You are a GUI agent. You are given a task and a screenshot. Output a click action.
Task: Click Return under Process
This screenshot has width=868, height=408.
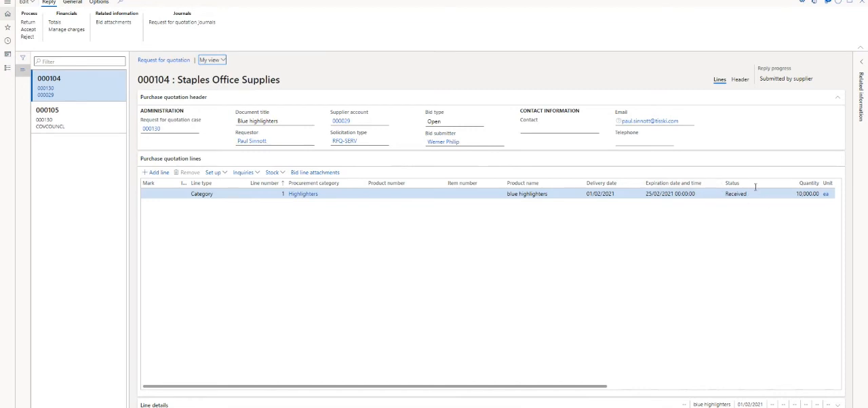(x=28, y=22)
